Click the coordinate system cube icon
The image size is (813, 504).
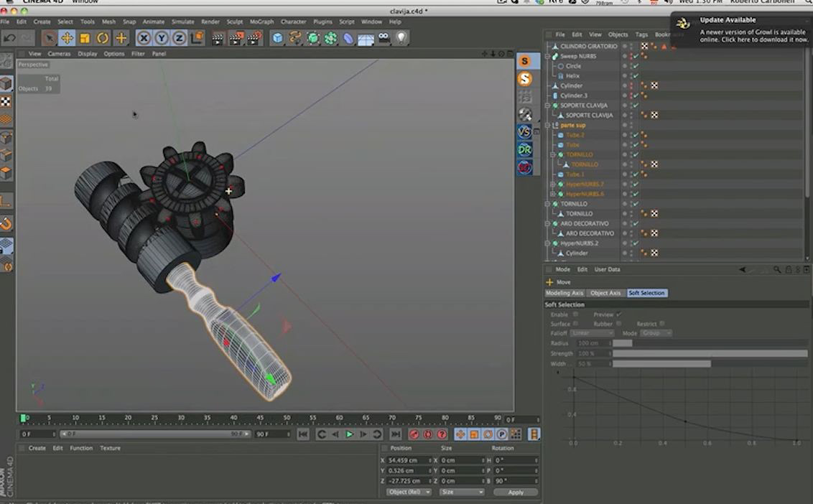(197, 38)
